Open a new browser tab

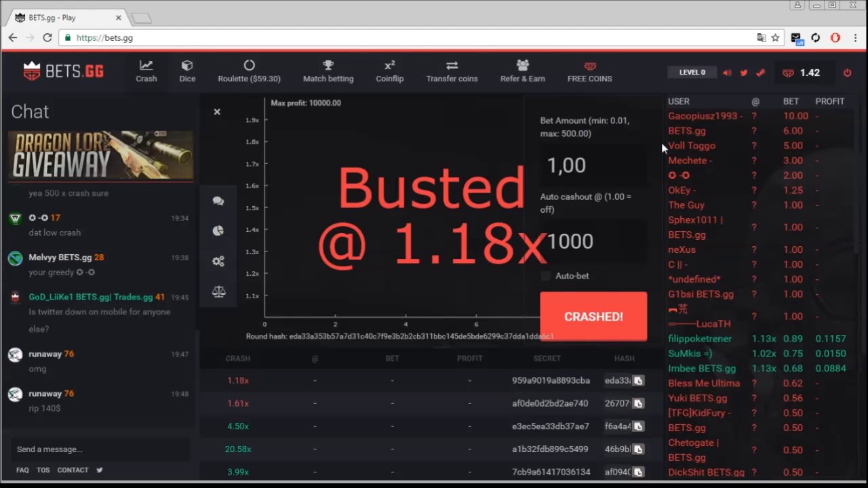tap(142, 18)
